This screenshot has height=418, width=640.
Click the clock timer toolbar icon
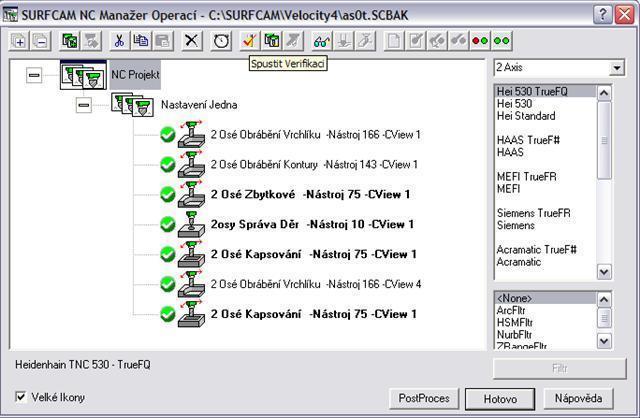[x=221, y=41]
